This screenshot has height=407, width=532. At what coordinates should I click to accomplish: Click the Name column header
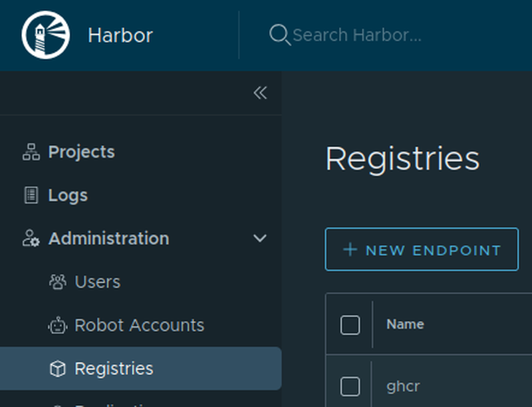pyautogui.click(x=405, y=325)
